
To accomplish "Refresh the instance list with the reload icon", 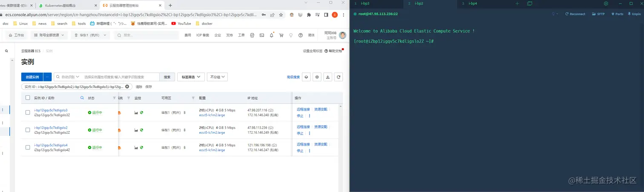I will click(x=339, y=77).
